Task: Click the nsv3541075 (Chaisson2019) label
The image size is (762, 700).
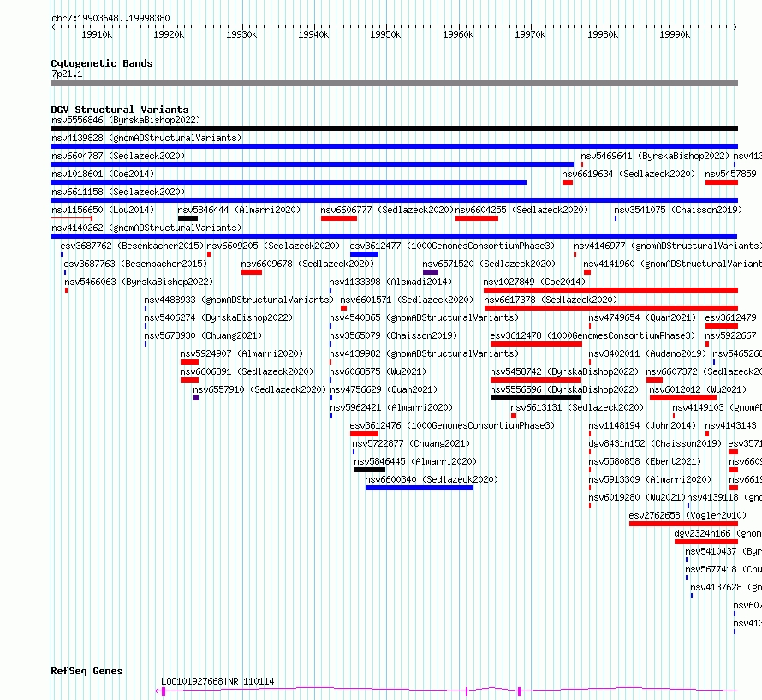Action: 678,210
